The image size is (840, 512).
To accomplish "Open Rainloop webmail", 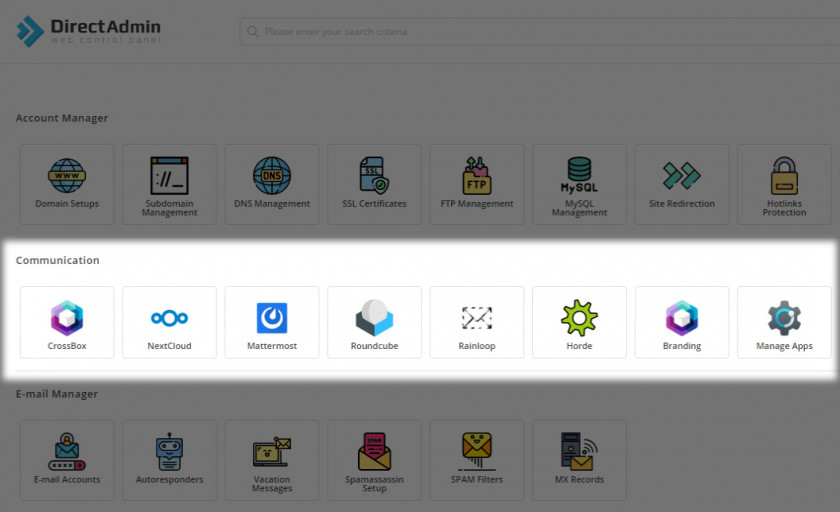I will point(477,322).
